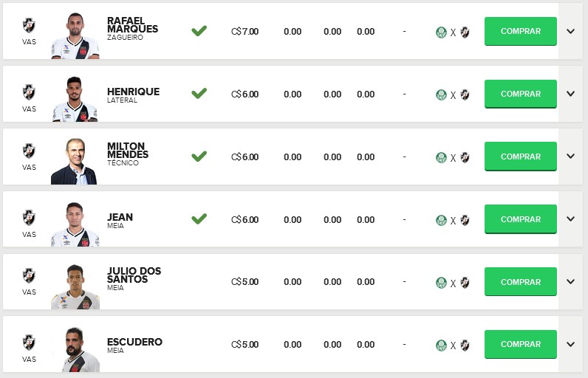This screenshot has width=588, height=378.
Task: Toggle the green checkmark for Milton Mendes
Action: (x=199, y=157)
